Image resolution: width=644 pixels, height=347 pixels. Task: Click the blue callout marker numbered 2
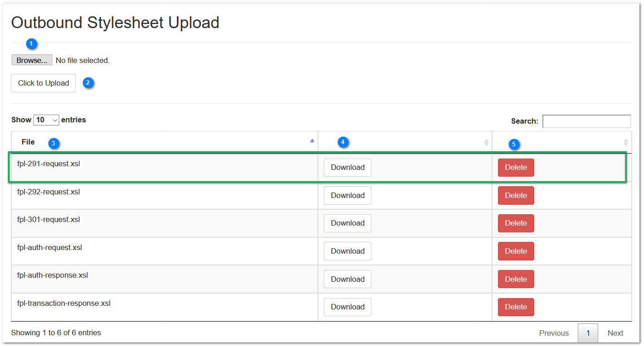point(88,83)
